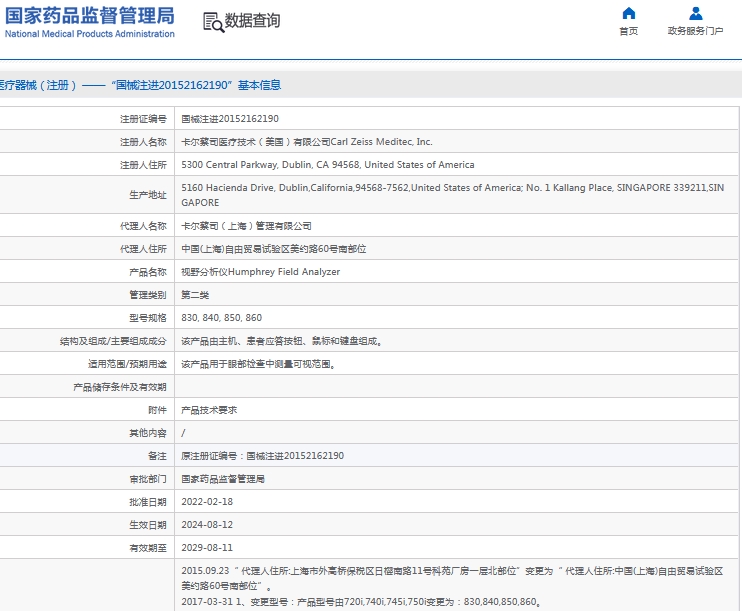Select the 注册证编号 value 国械注进20152162190
The width and height of the screenshot is (742, 611).
[x=229, y=119]
